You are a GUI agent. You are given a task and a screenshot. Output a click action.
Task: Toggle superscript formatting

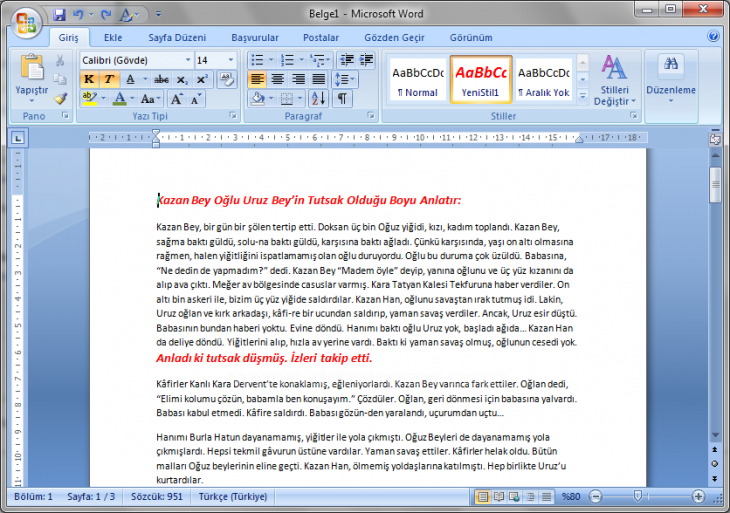click(202, 79)
